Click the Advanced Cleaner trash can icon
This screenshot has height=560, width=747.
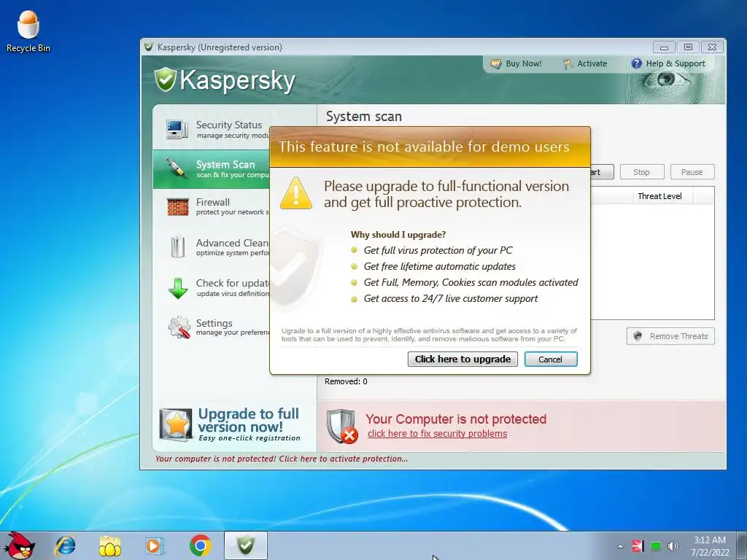coord(178,246)
